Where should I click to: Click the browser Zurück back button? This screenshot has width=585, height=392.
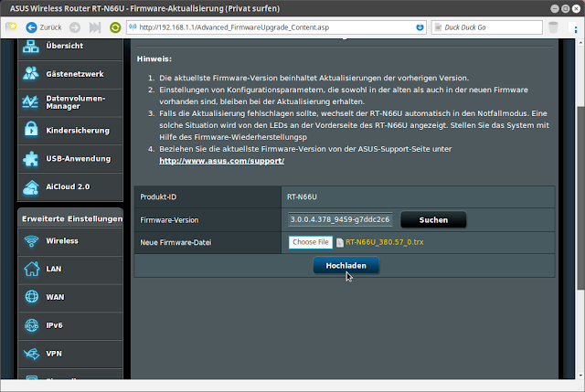(x=44, y=27)
